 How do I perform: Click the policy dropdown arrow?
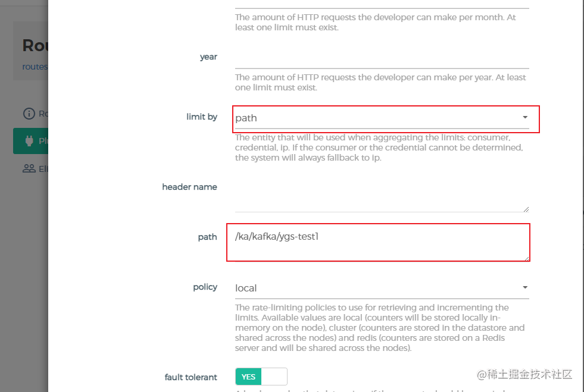525,287
